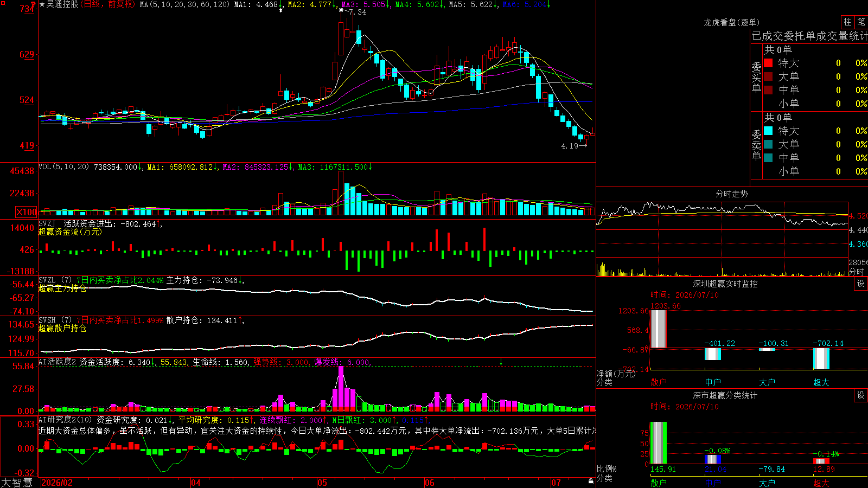Click the -100.31 value in 深圳超赢实时监控
Image resolution: width=868 pixels, height=488 pixels.
click(x=774, y=343)
